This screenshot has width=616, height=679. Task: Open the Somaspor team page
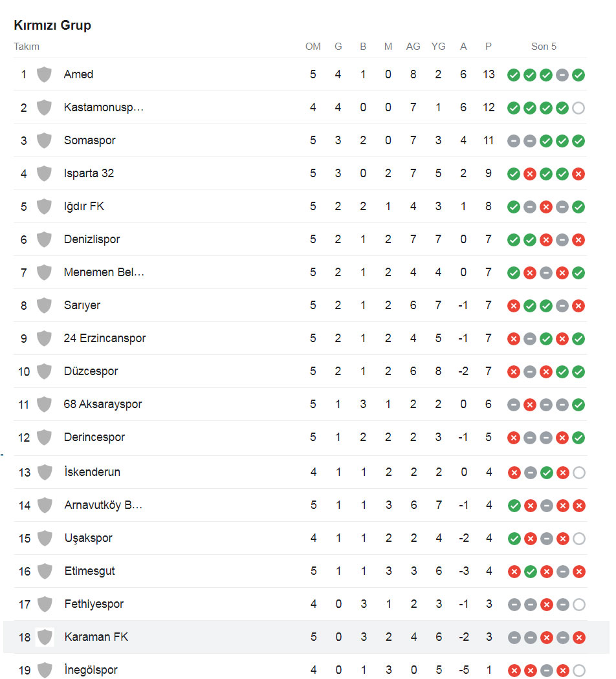(x=89, y=140)
